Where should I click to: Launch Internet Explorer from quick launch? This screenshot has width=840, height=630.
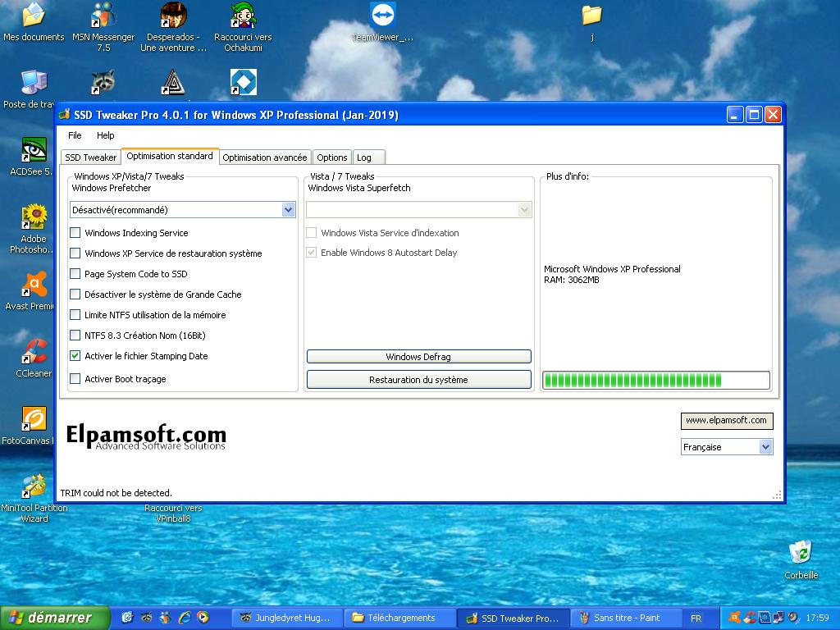[185, 618]
